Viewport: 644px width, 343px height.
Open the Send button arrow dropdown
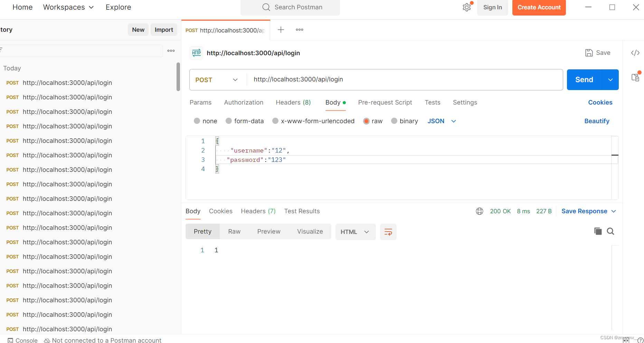pyautogui.click(x=610, y=80)
